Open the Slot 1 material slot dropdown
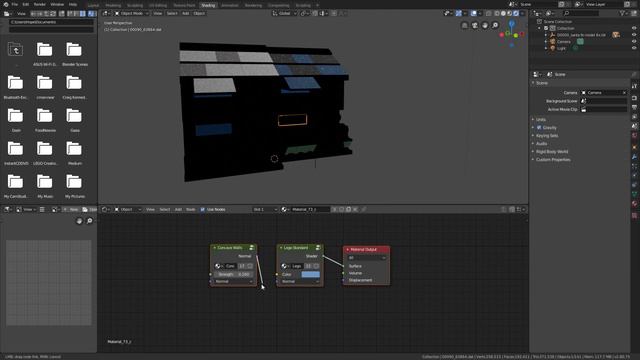 (264, 209)
